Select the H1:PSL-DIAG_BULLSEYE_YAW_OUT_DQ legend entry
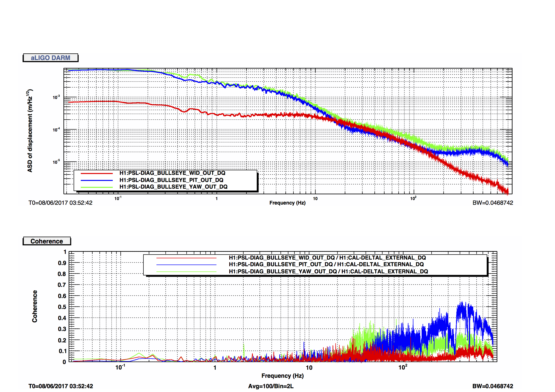Image resolution: width=555 pixels, height=392 pixels. tap(174, 187)
